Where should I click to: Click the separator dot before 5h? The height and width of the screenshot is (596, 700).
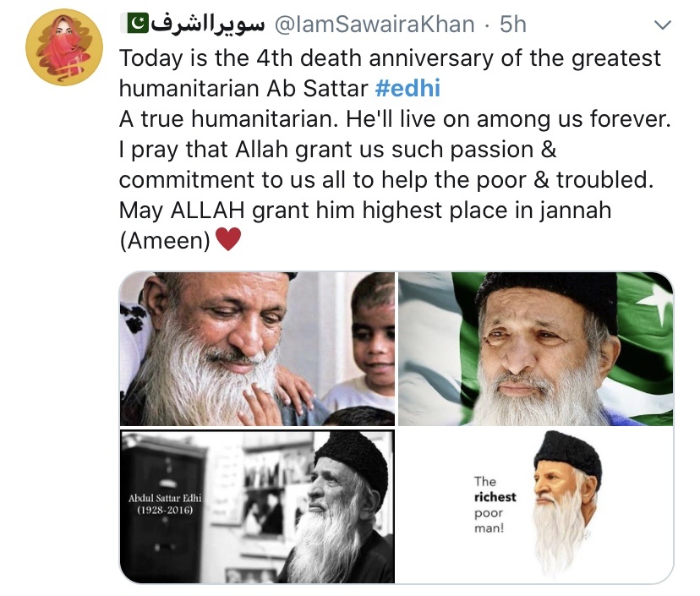click(x=487, y=26)
